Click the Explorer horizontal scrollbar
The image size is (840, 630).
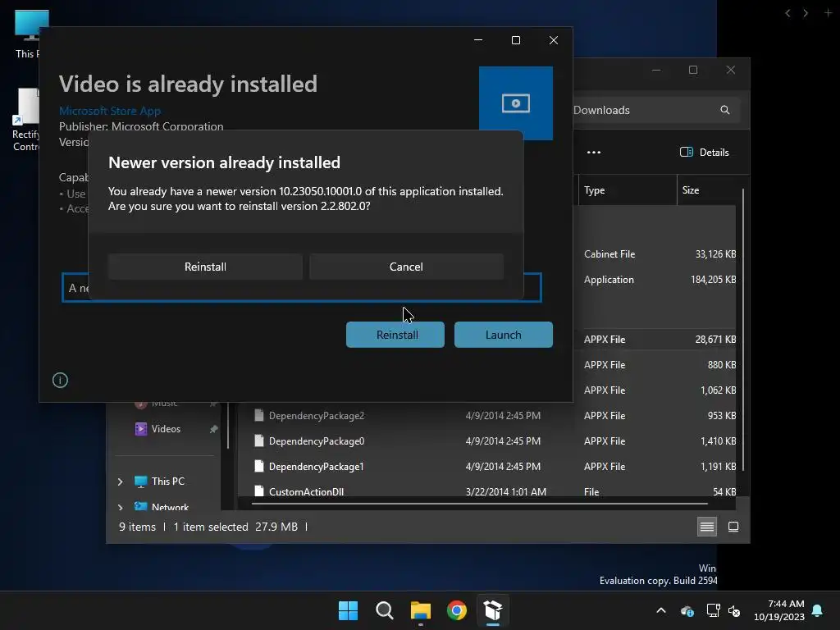pos(479,504)
